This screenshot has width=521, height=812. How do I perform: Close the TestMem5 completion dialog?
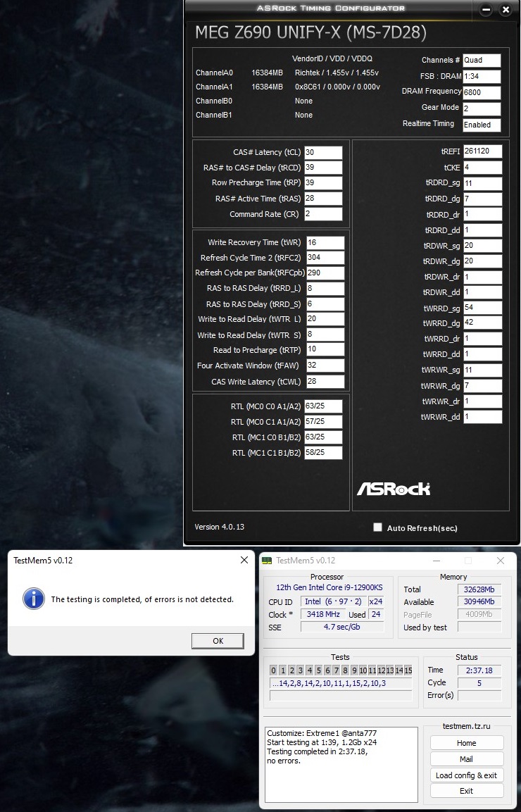coord(244,560)
